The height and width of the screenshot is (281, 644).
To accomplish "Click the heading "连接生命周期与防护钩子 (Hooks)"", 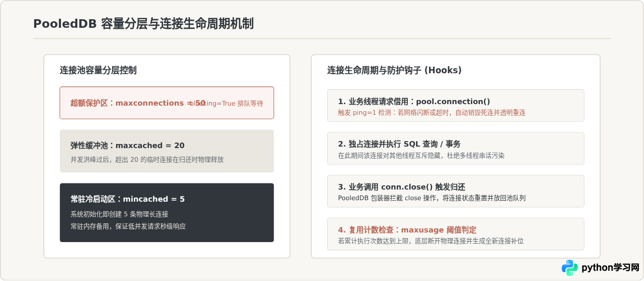I will (x=394, y=70).
